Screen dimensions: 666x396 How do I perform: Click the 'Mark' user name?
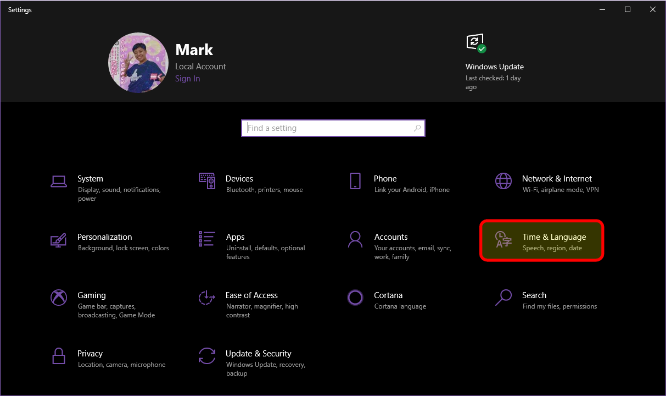194,50
